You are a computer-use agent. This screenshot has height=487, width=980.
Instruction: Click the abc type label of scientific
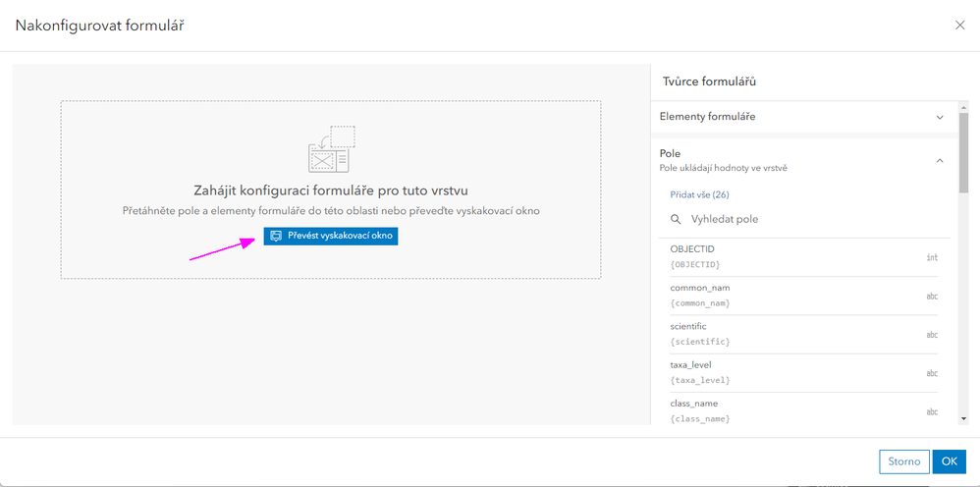click(x=932, y=335)
